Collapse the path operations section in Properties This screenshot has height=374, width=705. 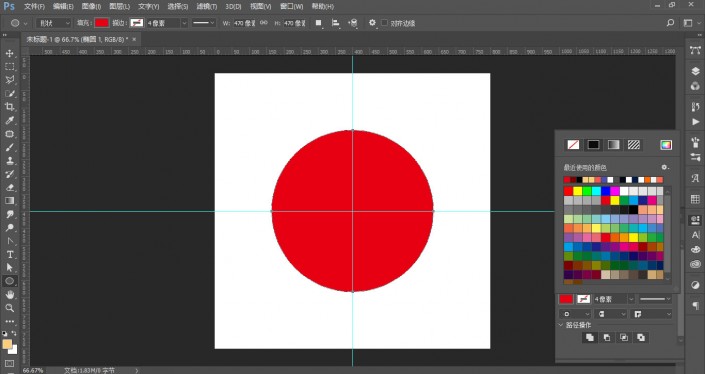coord(561,325)
